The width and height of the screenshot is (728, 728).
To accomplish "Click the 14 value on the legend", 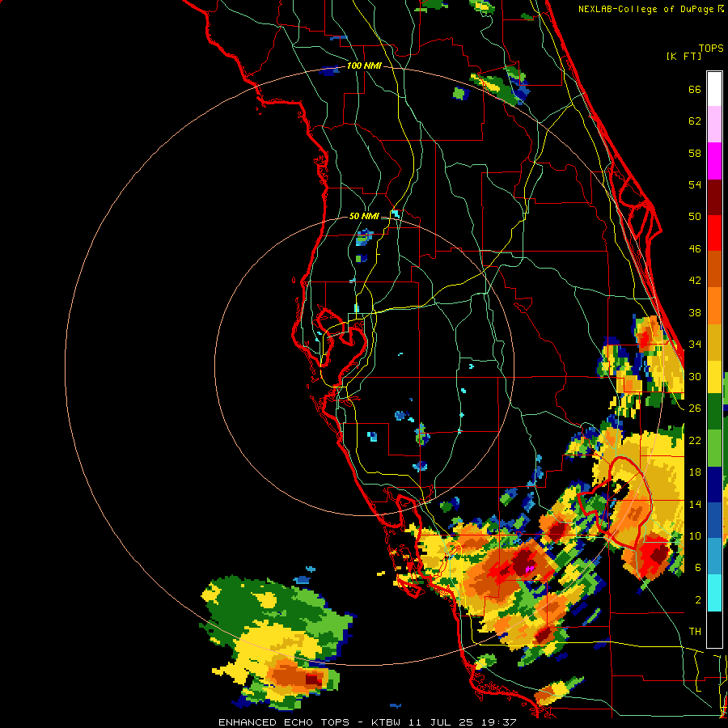I will point(695,504).
